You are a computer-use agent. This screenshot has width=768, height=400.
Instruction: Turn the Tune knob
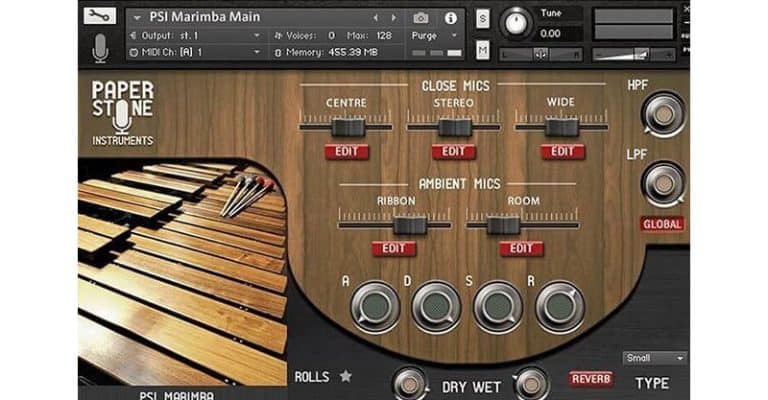click(516, 22)
